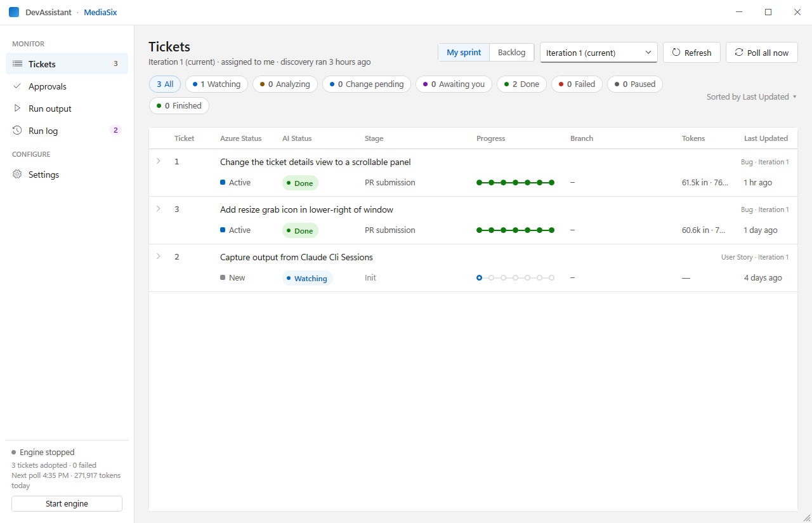
Task: Click the progress tracker for ticket 2
Action: pyautogui.click(x=516, y=278)
